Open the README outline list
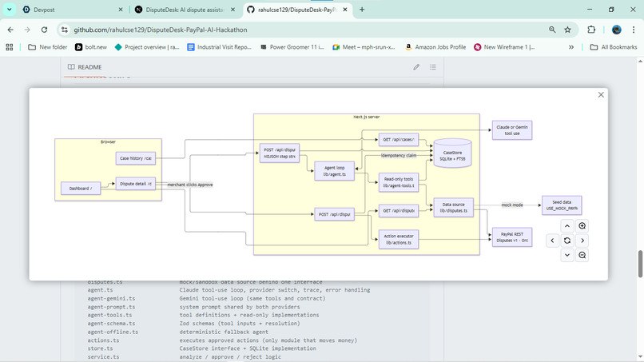 [x=433, y=67]
